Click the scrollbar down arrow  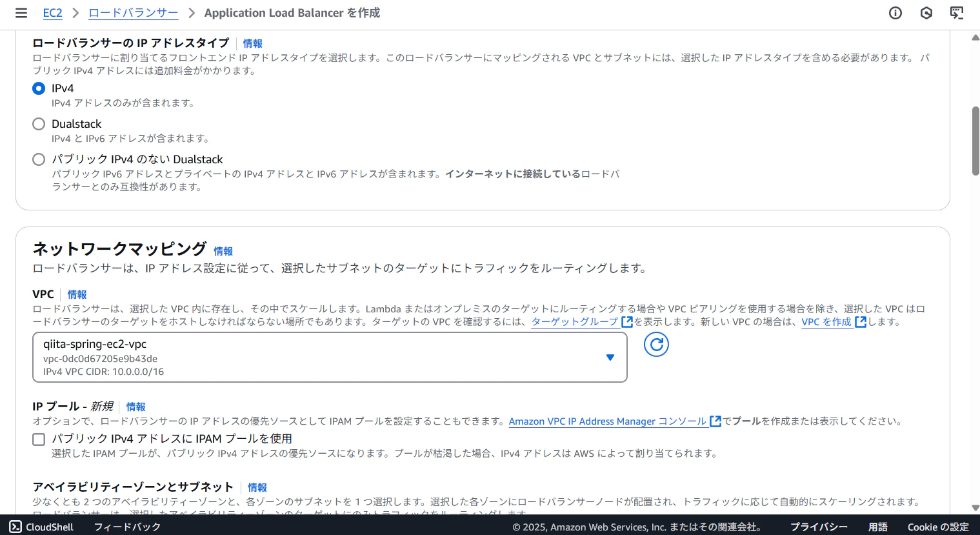tap(975, 508)
